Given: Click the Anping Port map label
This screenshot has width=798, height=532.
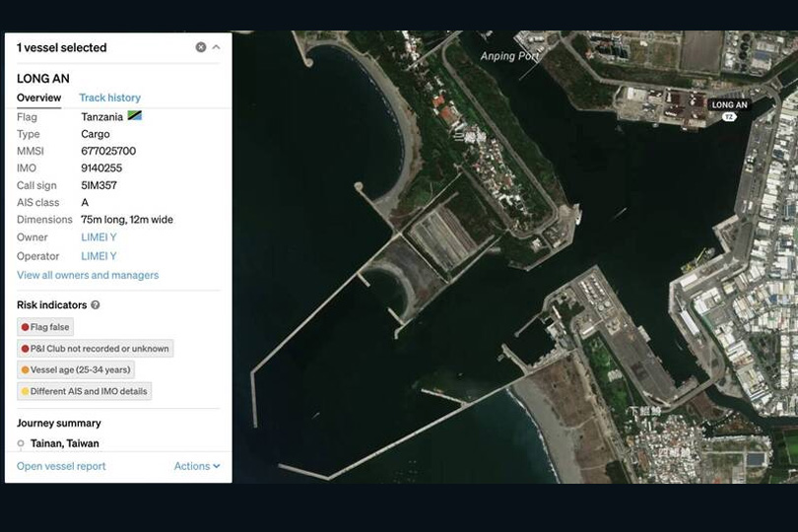Looking at the screenshot, I should 509,56.
